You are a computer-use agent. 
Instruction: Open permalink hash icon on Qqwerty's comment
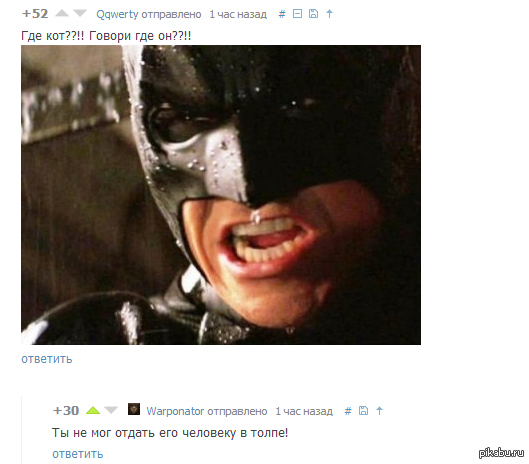tap(282, 14)
